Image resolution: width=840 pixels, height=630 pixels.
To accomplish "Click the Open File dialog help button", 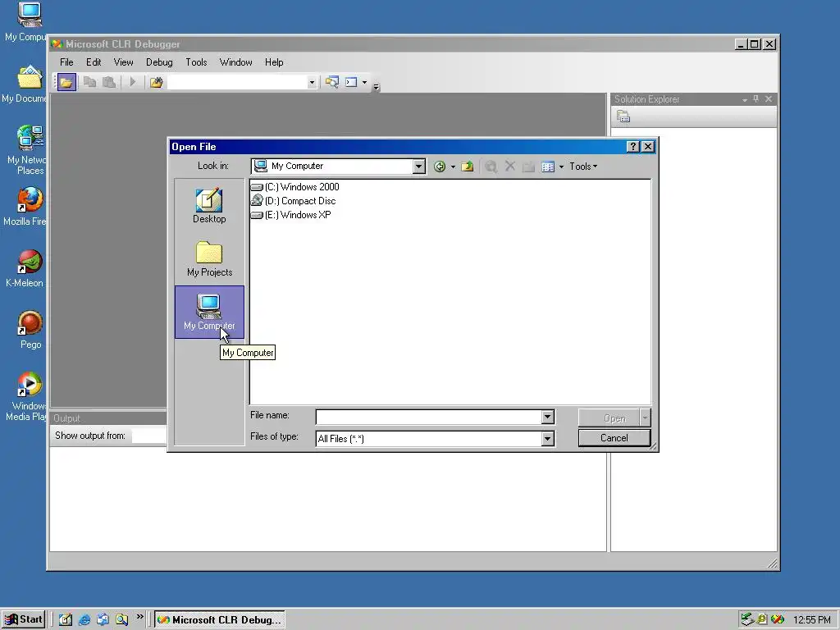I will [632, 147].
